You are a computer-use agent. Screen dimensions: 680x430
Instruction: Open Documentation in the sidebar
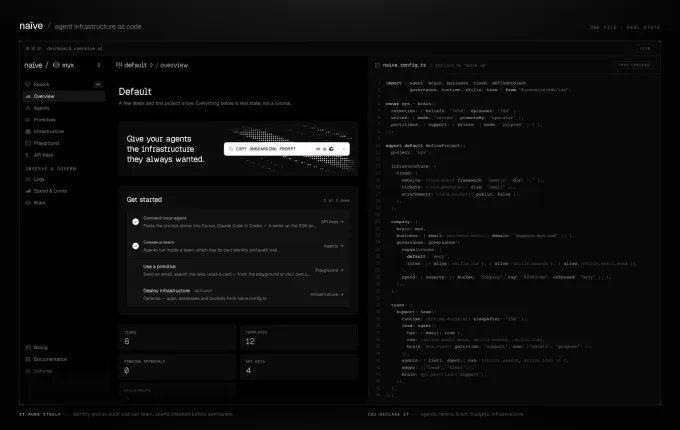[x=64, y=359]
